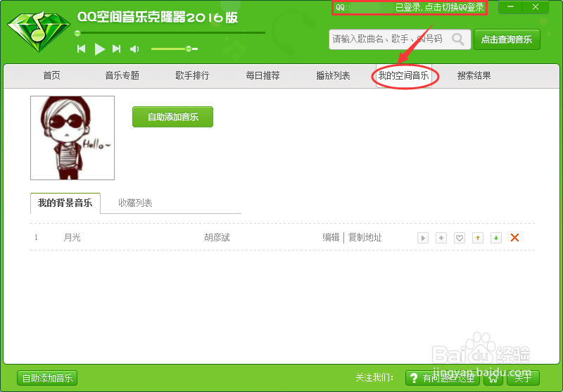Click the song title 月光

72,238
